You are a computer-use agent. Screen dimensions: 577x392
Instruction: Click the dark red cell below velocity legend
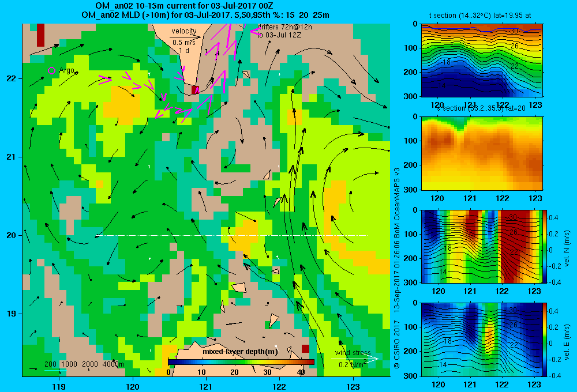[x=195, y=90]
